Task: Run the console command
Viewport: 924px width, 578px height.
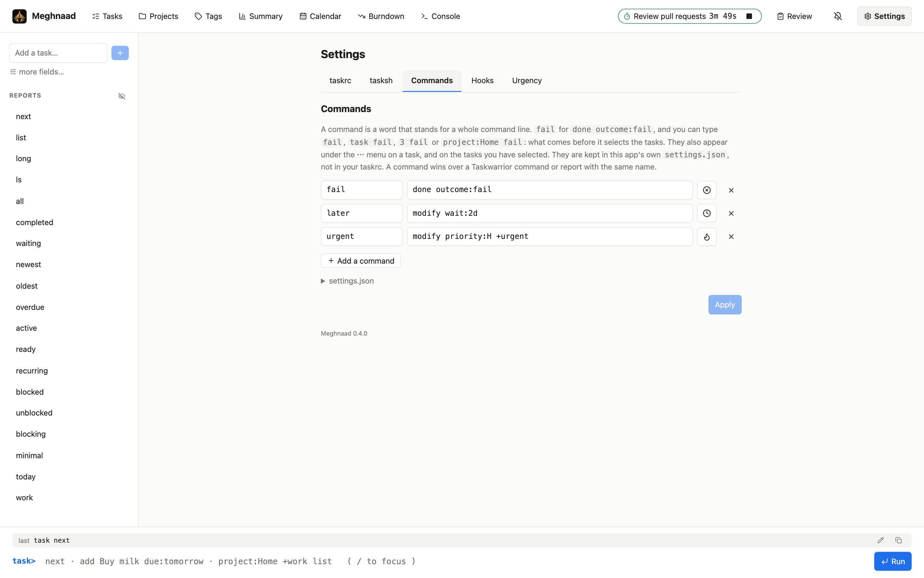Action: tap(892, 561)
